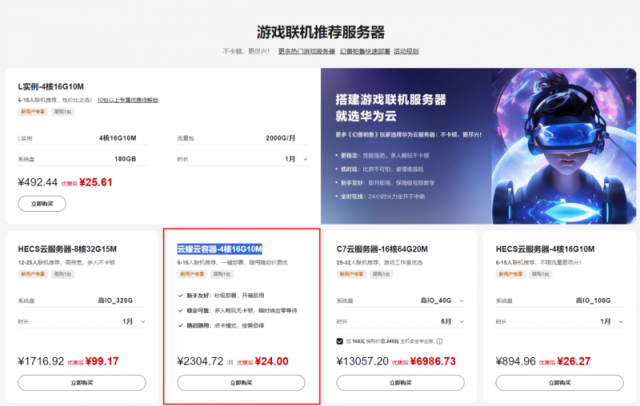Screen dimensions: 640x406
Task: Open the 更多热门游戏服务器 link
Action: point(307,51)
